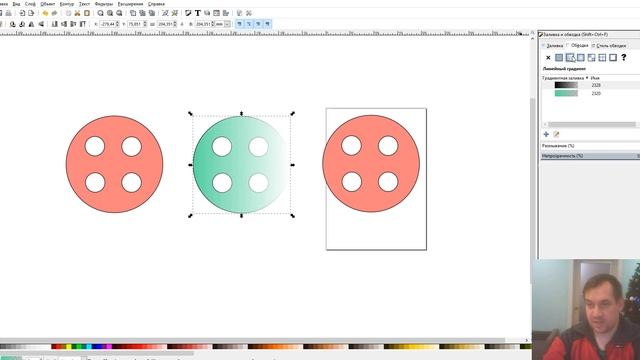Click the Непрозрачность (%) slider
The height and width of the screenshot is (360, 640).
[590, 156]
